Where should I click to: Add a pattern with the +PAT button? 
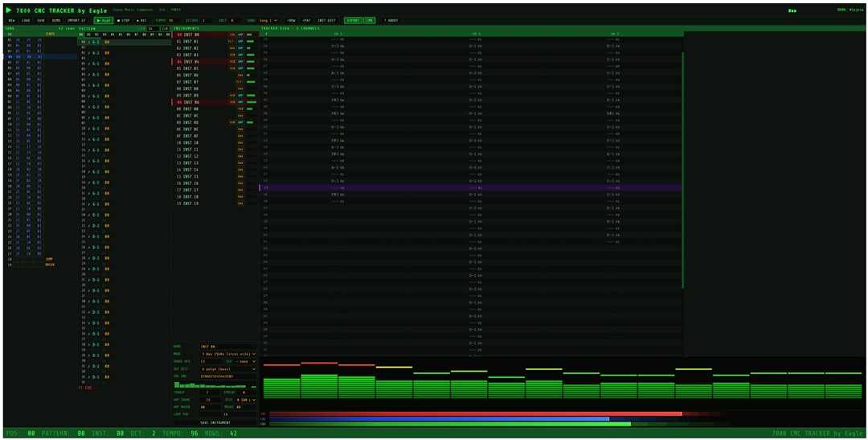point(306,20)
